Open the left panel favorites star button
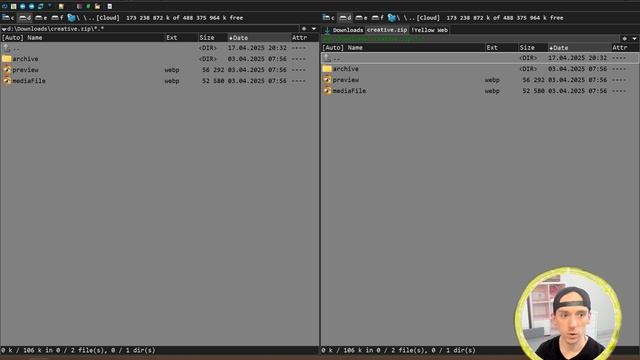This screenshot has height=360, width=640. [304, 29]
